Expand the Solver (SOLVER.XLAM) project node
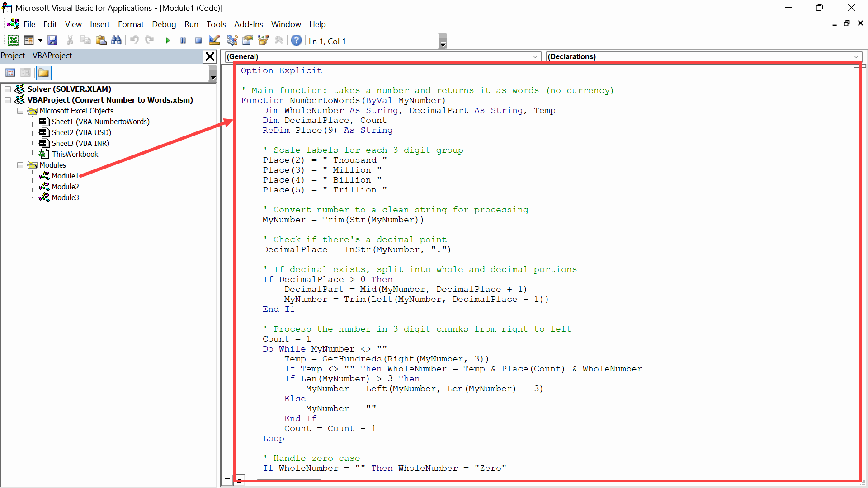The image size is (868, 488). point(8,89)
